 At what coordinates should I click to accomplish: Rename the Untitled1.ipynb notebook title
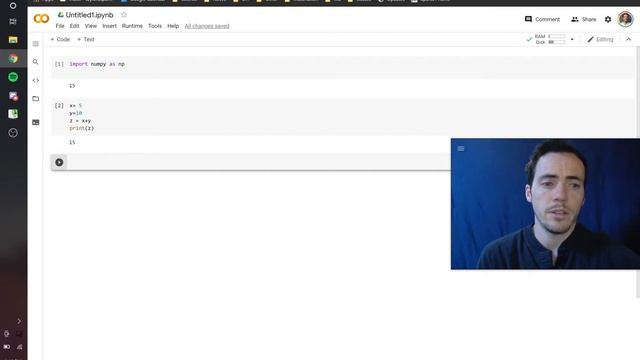point(89,15)
